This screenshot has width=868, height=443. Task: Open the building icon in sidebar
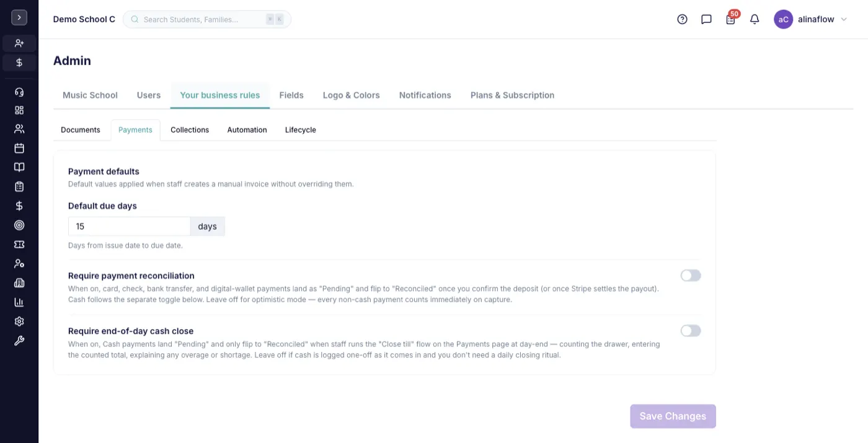point(19,283)
